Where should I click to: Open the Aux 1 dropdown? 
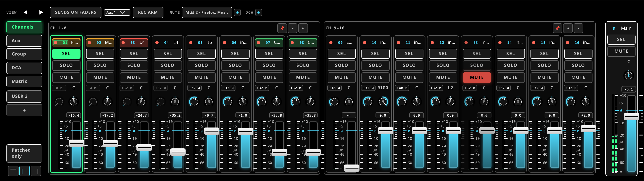point(117,12)
